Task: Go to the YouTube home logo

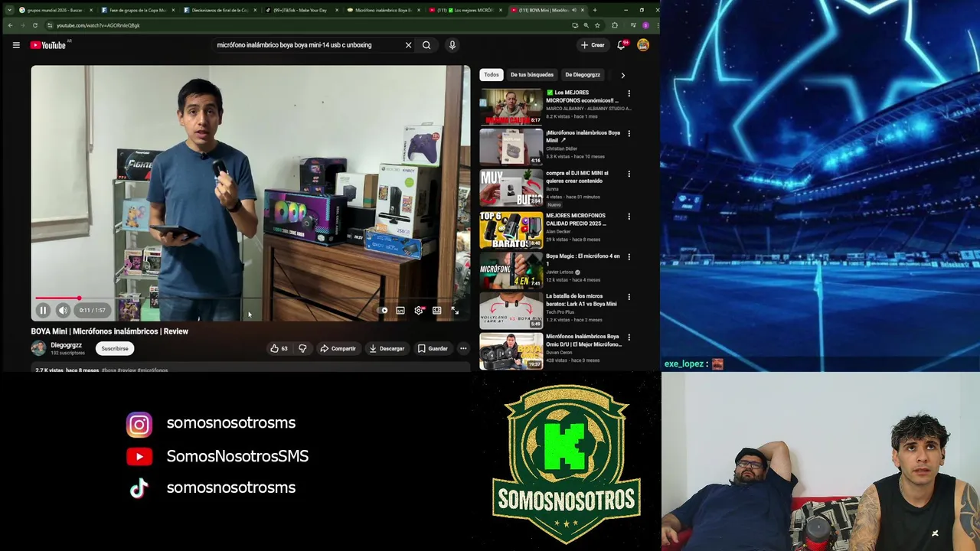Action: tap(48, 45)
